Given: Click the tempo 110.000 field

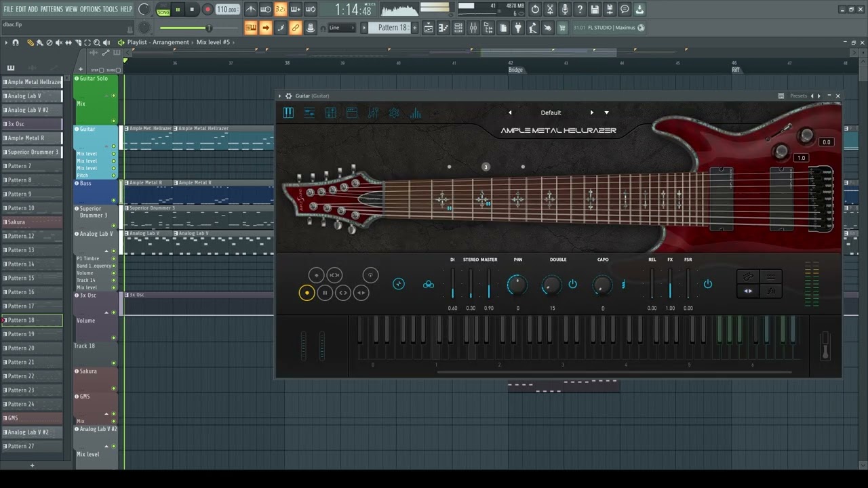Looking at the screenshot, I should [227, 9].
